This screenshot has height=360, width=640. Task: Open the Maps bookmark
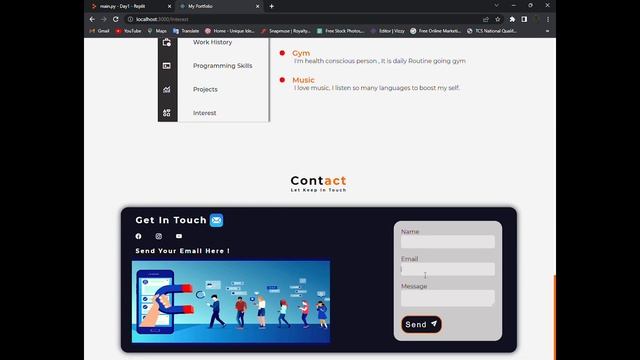(x=157, y=31)
